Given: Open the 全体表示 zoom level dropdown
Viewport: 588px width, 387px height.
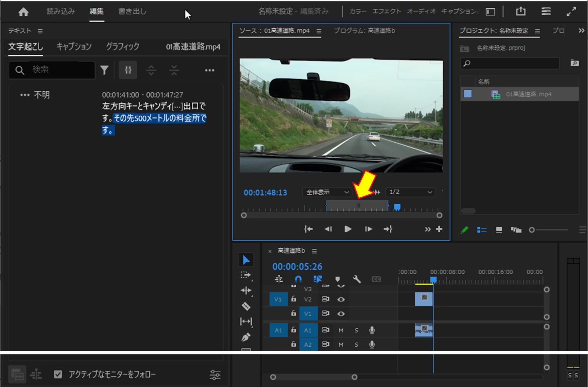Looking at the screenshot, I should pyautogui.click(x=327, y=192).
